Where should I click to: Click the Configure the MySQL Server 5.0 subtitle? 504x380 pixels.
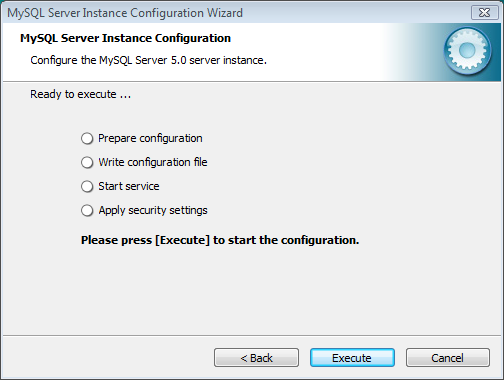coord(148,60)
